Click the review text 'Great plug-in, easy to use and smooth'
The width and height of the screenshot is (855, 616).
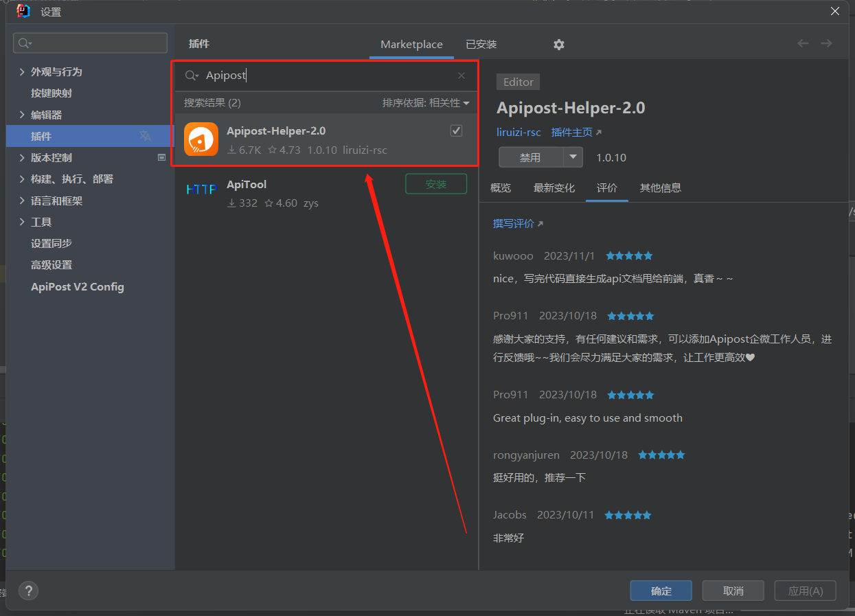point(588,418)
